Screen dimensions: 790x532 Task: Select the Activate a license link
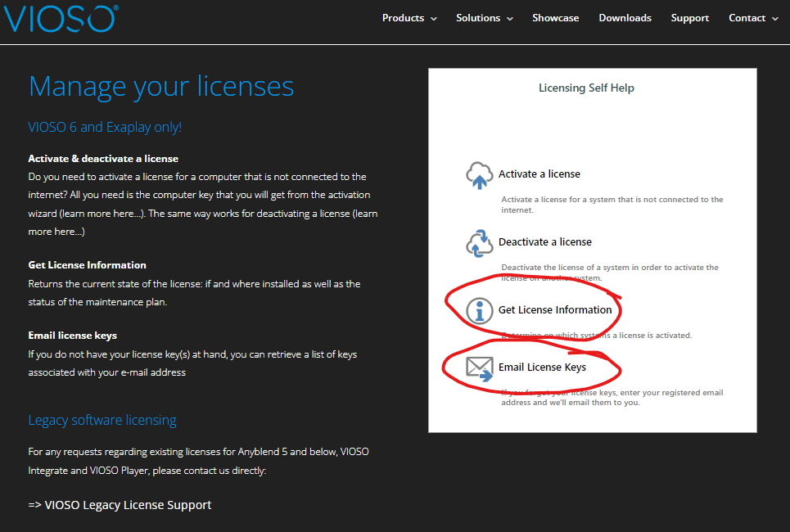click(x=539, y=174)
